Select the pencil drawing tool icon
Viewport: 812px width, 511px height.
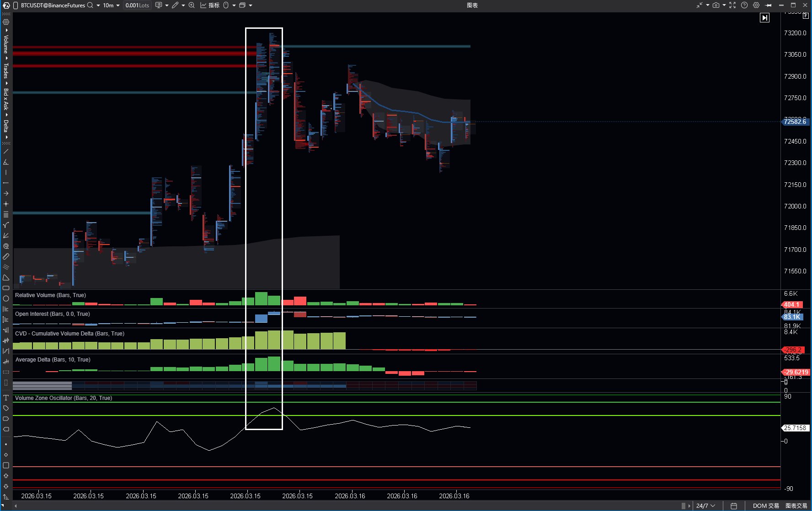175,5
